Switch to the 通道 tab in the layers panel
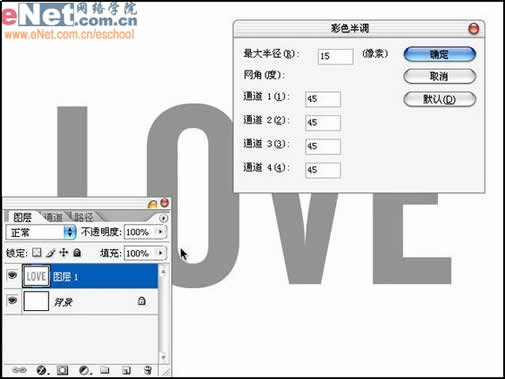This screenshot has width=505, height=379. tap(53, 217)
